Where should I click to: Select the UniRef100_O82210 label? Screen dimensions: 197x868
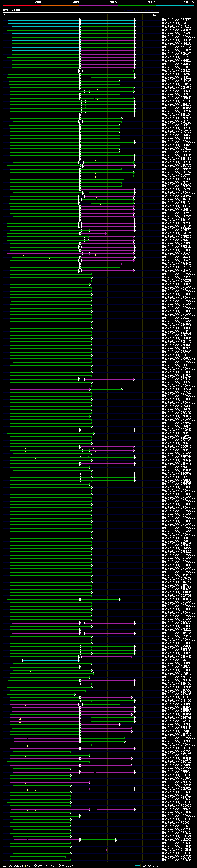coord(177,57)
